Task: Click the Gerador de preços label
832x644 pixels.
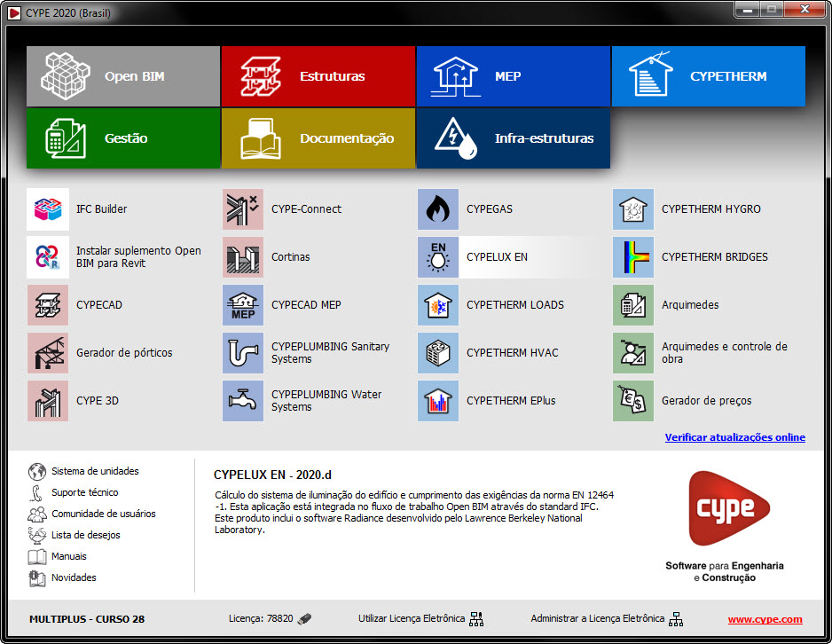Action: [x=707, y=401]
